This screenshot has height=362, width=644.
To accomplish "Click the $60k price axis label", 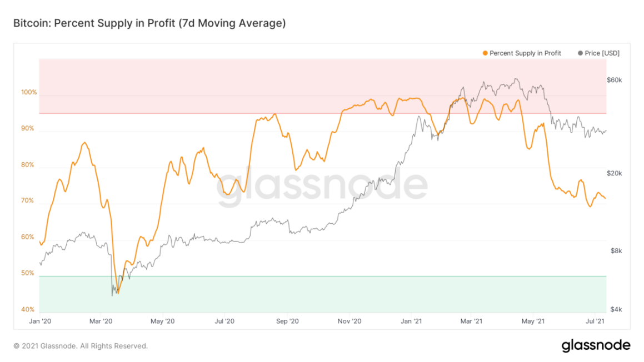I will tap(615, 80).
